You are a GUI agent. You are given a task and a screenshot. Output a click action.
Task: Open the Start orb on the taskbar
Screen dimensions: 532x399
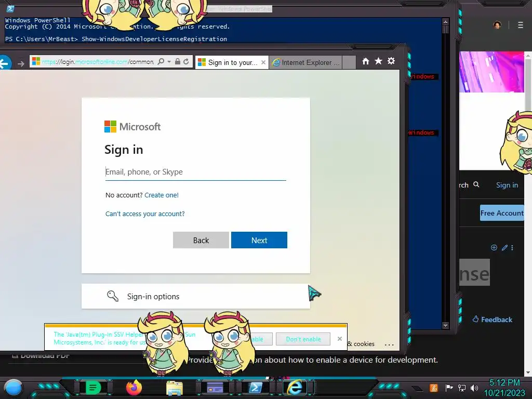pos(14,388)
